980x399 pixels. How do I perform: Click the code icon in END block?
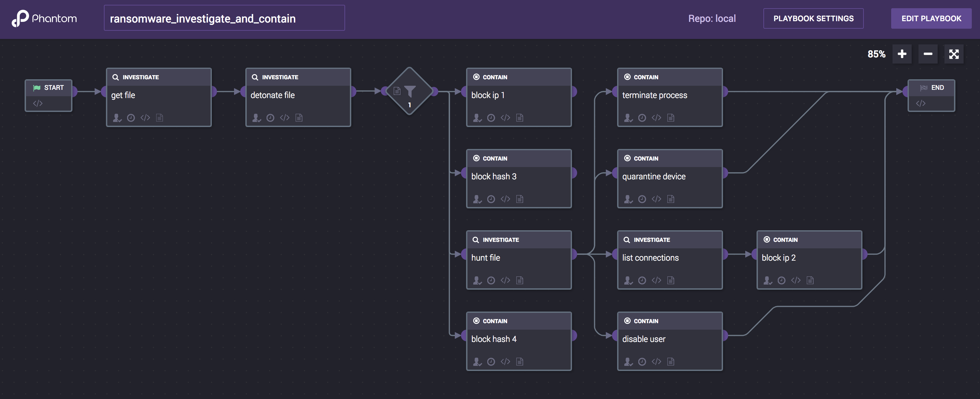click(x=920, y=104)
